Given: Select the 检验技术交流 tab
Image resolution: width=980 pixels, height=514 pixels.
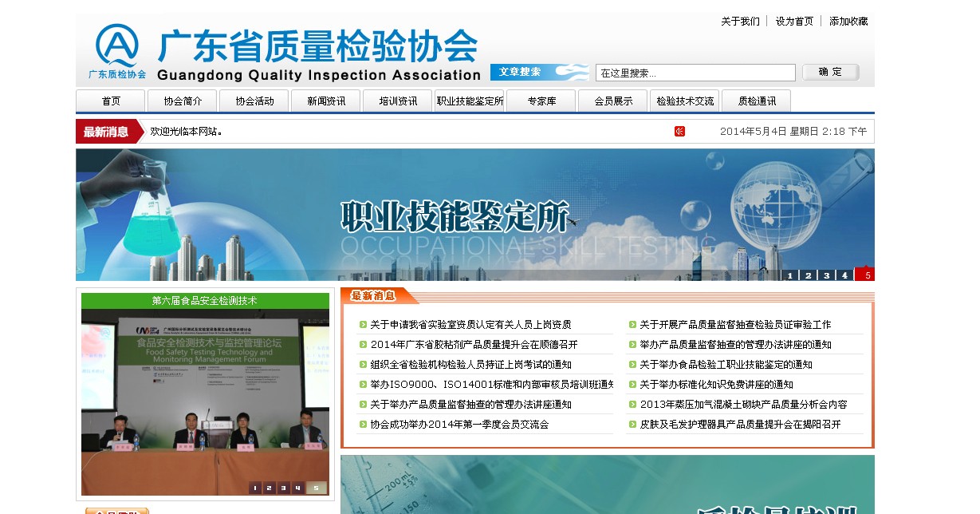Looking at the screenshot, I should coord(685,101).
